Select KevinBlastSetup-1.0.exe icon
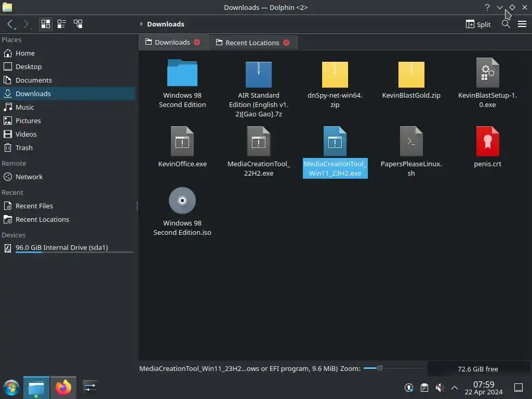 [x=487, y=73]
